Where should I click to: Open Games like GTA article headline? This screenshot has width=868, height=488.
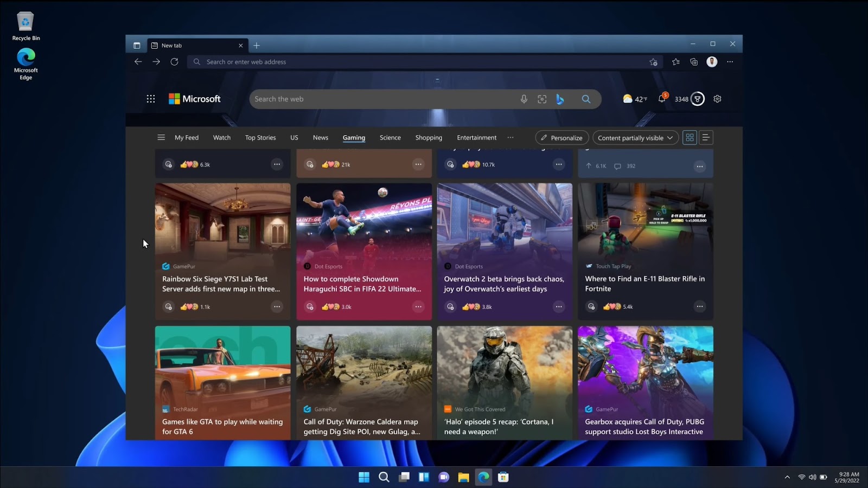click(x=222, y=427)
